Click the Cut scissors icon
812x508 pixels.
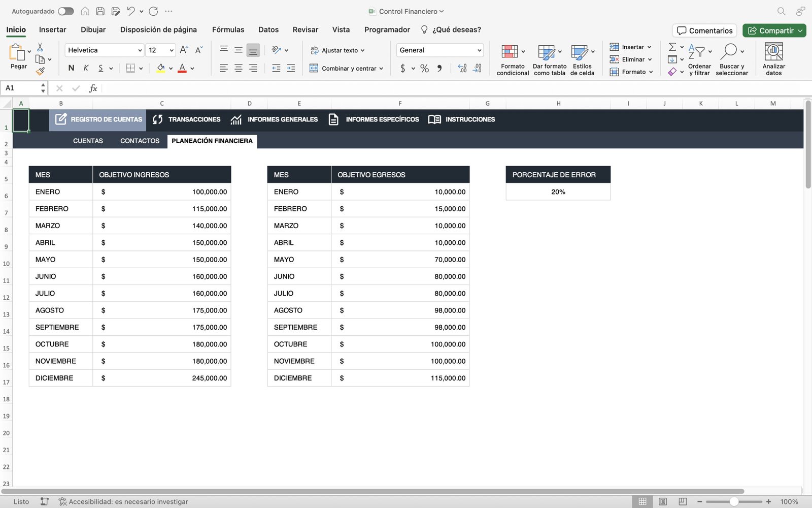coord(40,47)
